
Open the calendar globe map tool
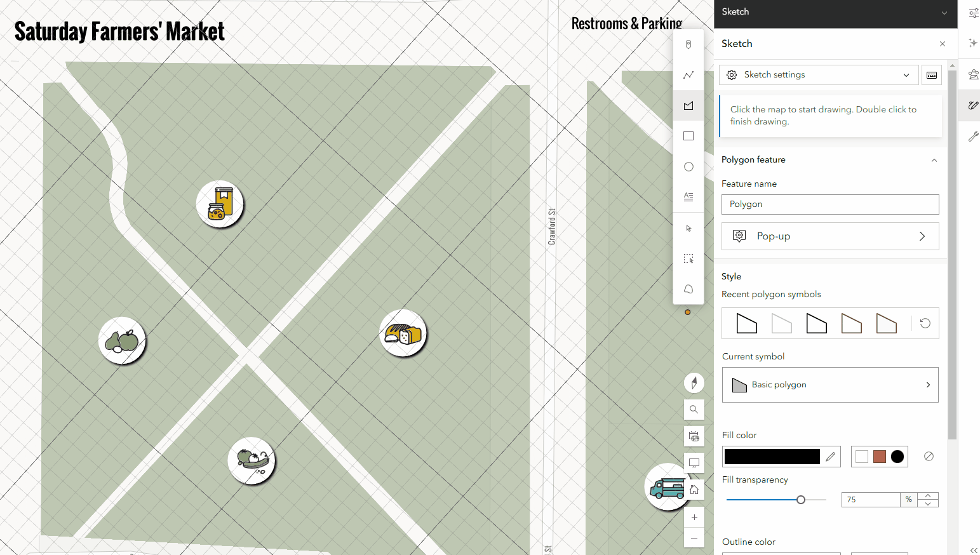point(694,436)
